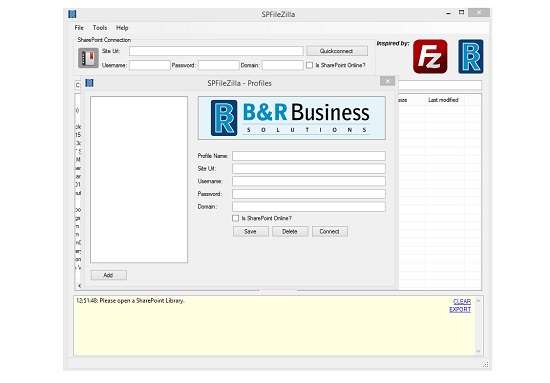Open the Help menu

tap(122, 28)
